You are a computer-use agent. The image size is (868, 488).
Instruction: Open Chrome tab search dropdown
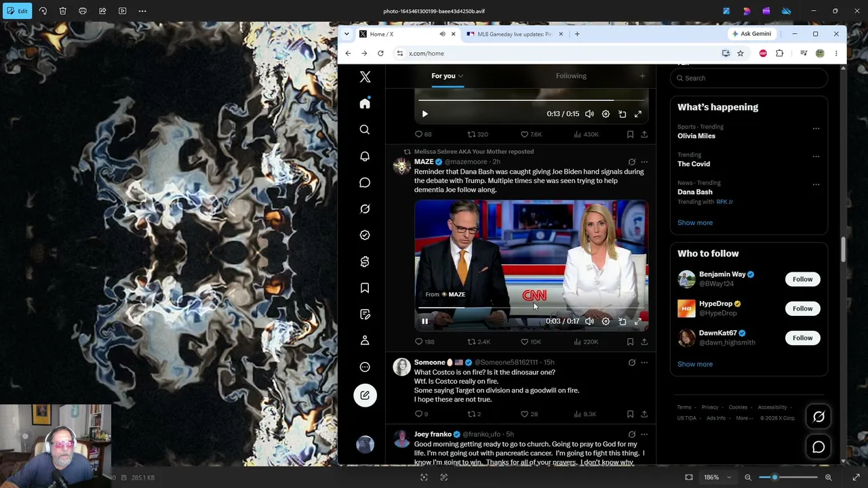point(347,34)
